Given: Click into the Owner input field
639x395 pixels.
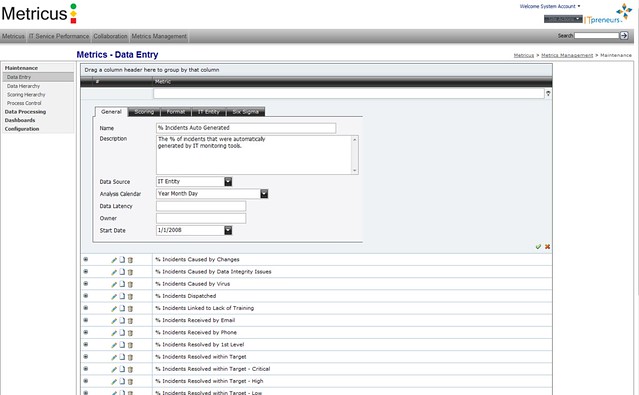Looking at the screenshot, I should point(201,218).
